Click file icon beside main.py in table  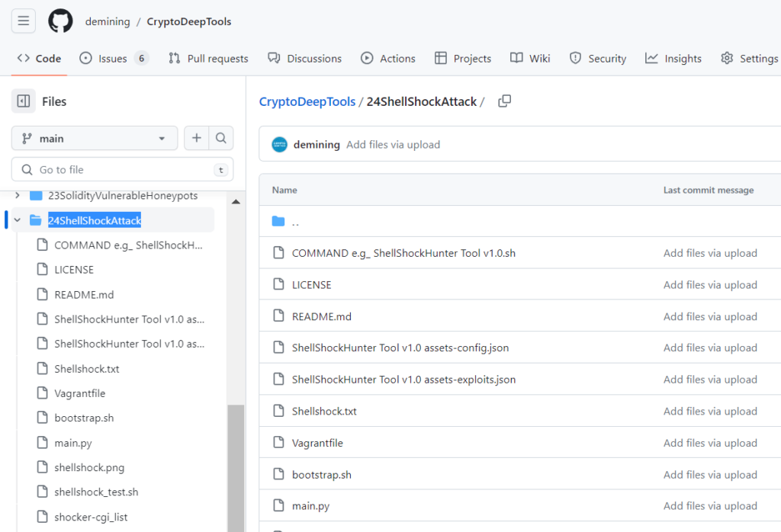click(279, 505)
